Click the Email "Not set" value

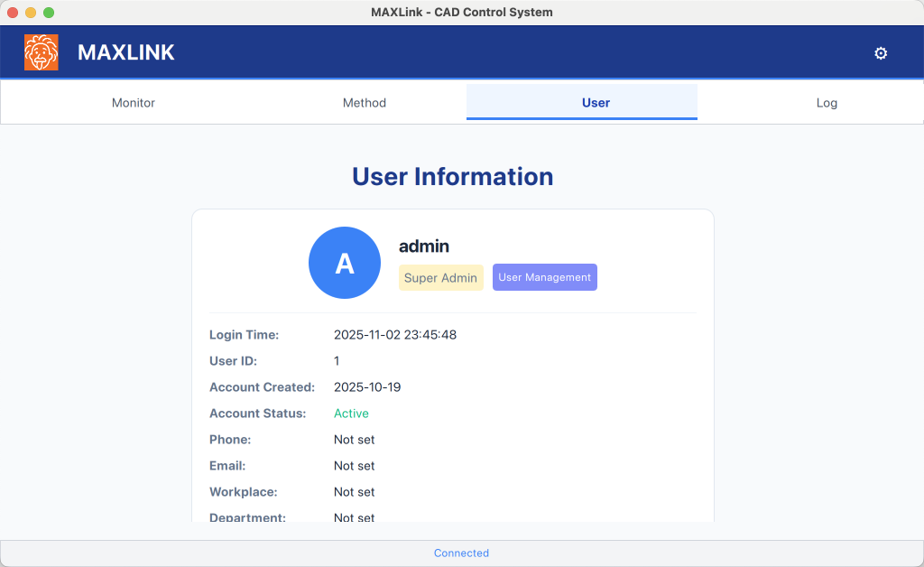point(354,466)
